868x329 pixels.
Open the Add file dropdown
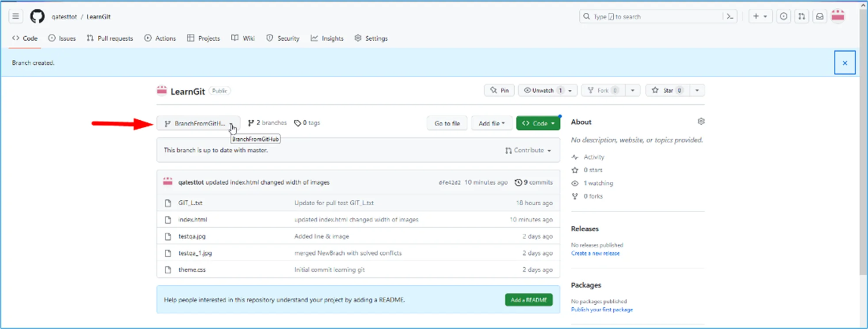point(491,123)
